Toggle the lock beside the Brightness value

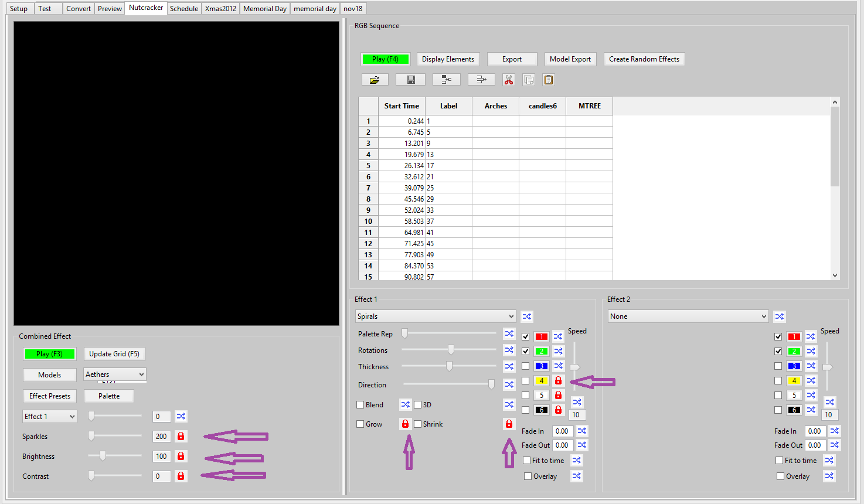[181, 456]
